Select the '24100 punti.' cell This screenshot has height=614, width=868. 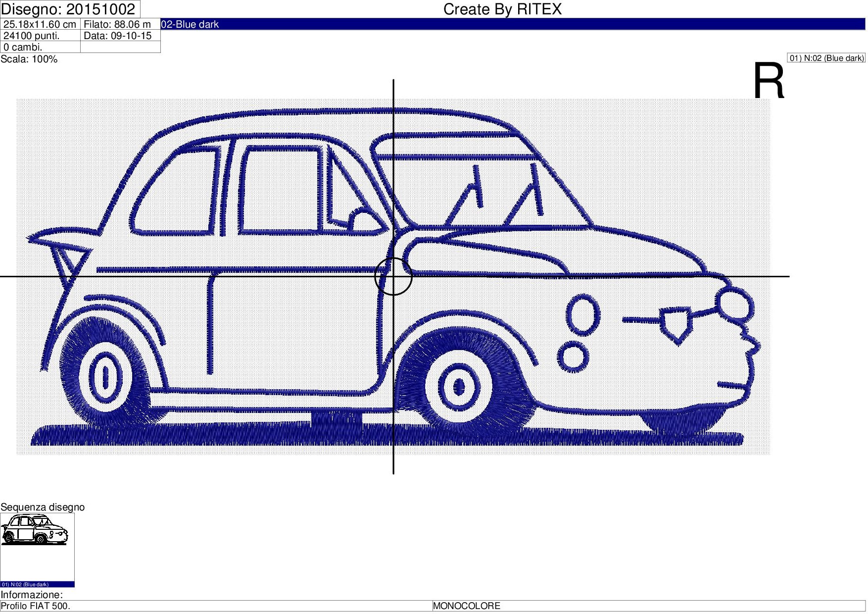click(x=40, y=36)
